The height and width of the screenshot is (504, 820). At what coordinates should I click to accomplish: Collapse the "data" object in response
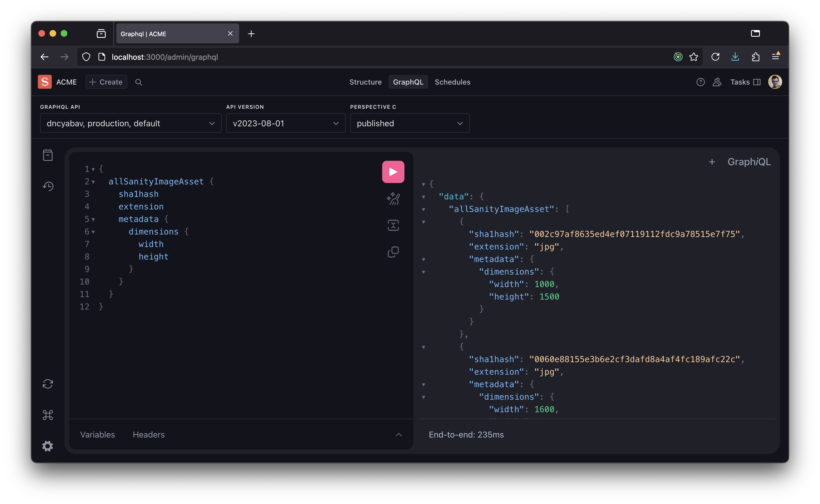[423, 197]
